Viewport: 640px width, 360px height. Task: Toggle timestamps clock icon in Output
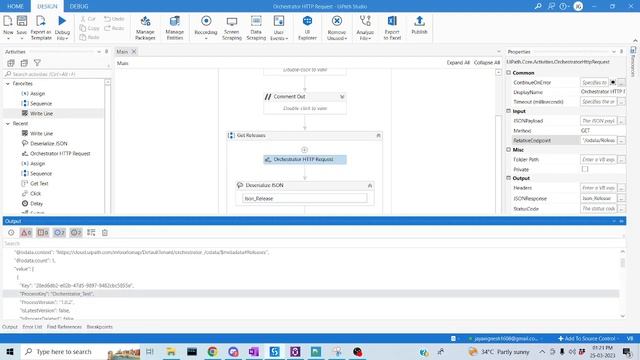(11, 233)
